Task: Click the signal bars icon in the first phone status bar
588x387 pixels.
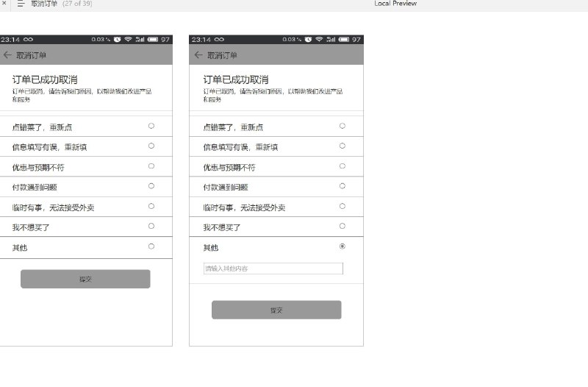Action: (140, 40)
